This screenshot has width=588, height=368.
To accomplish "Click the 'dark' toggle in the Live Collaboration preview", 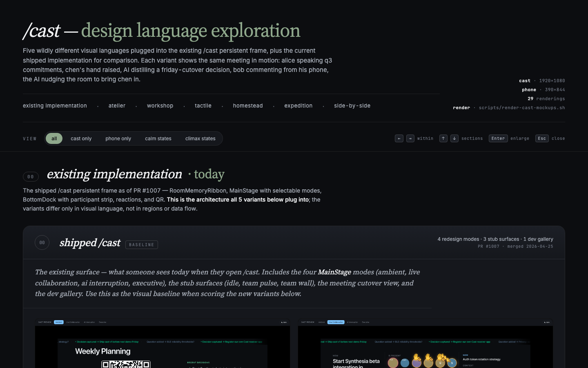I will pyautogui.click(x=547, y=322).
